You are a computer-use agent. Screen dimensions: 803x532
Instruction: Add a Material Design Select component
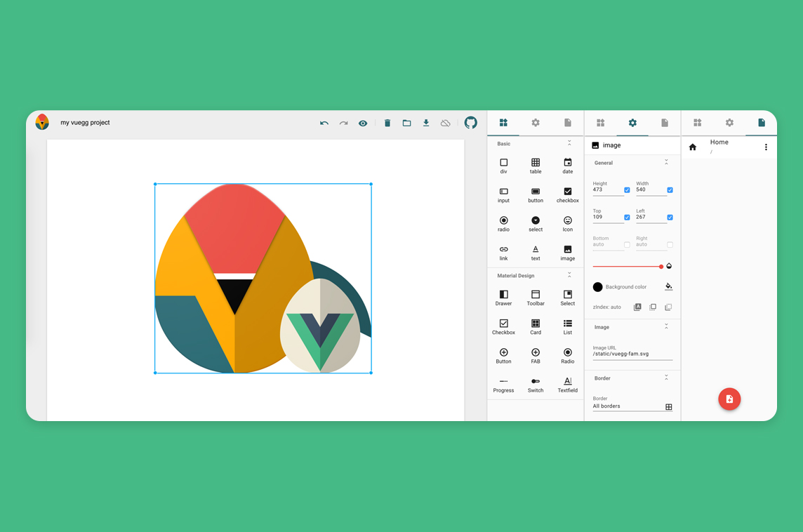567,298
